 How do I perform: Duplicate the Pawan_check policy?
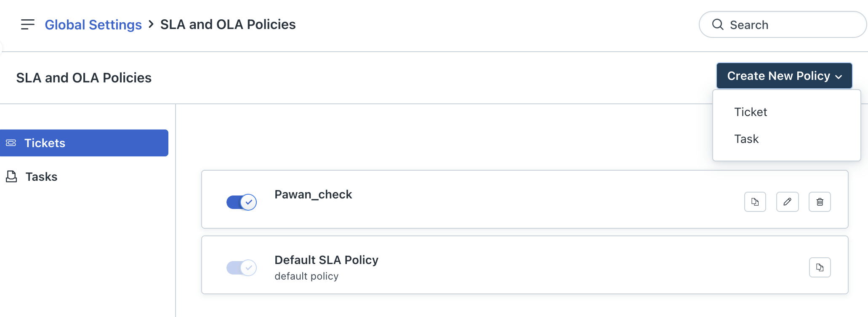pyautogui.click(x=755, y=202)
